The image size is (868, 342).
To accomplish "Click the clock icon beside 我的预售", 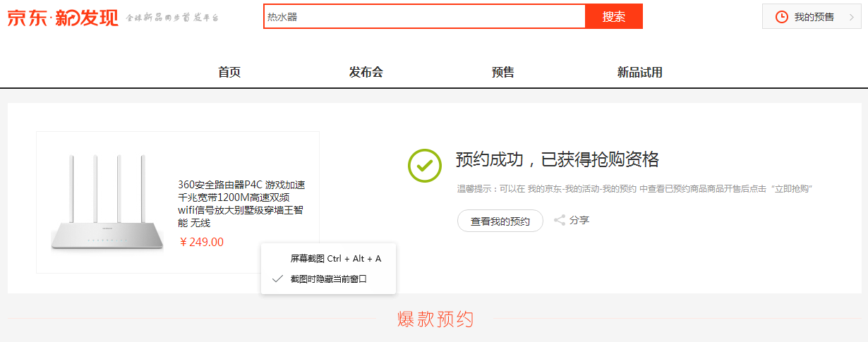I will click(x=781, y=17).
